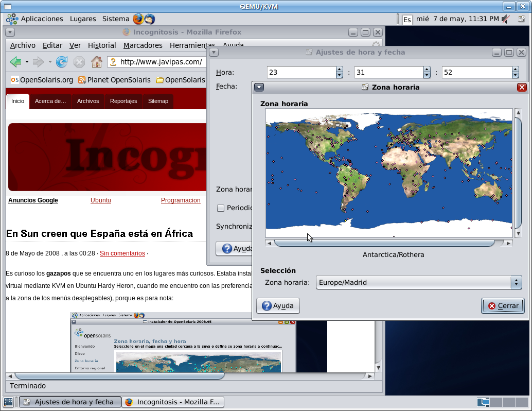Click the horizontal scrollbar under the map

click(384, 243)
